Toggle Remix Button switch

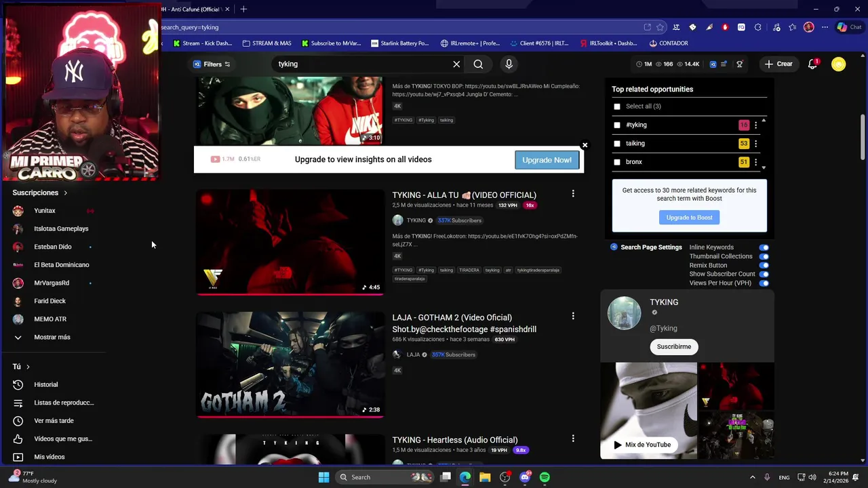click(x=764, y=265)
